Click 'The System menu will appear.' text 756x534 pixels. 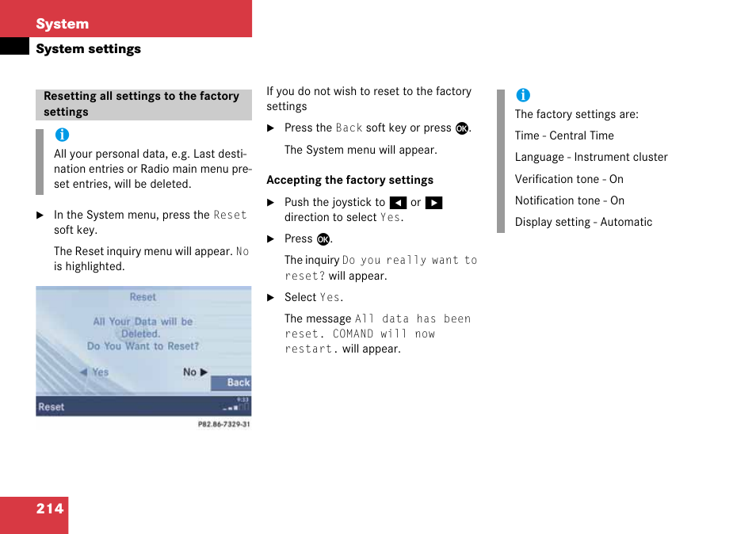(x=361, y=150)
